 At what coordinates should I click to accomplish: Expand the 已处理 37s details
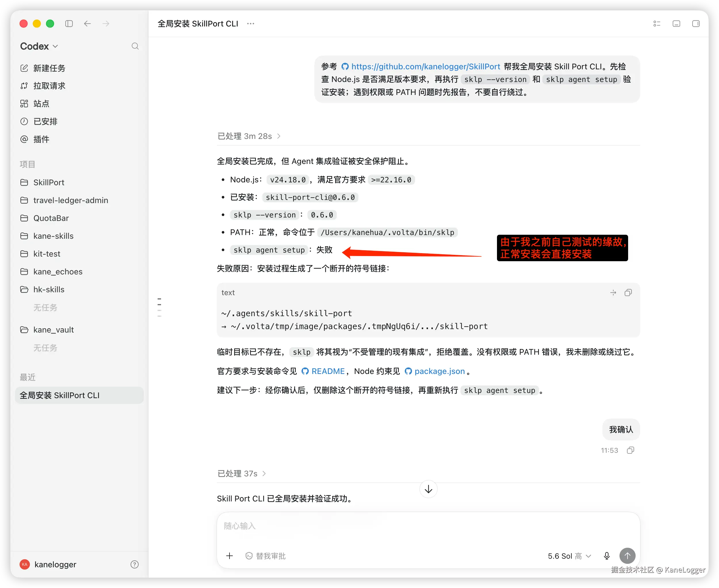[x=242, y=474]
